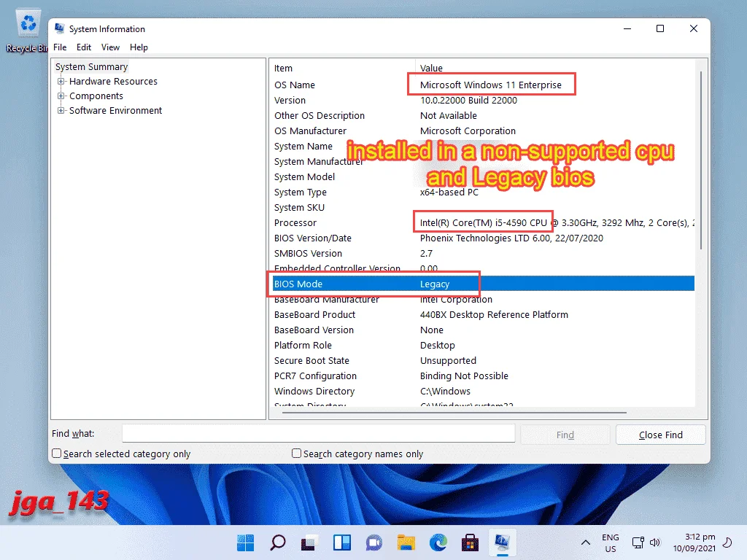This screenshot has height=560, width=747.
Task: Launch Microsoft Edge from taskbar
Action: pyautogui.click(x=438, y=542)
